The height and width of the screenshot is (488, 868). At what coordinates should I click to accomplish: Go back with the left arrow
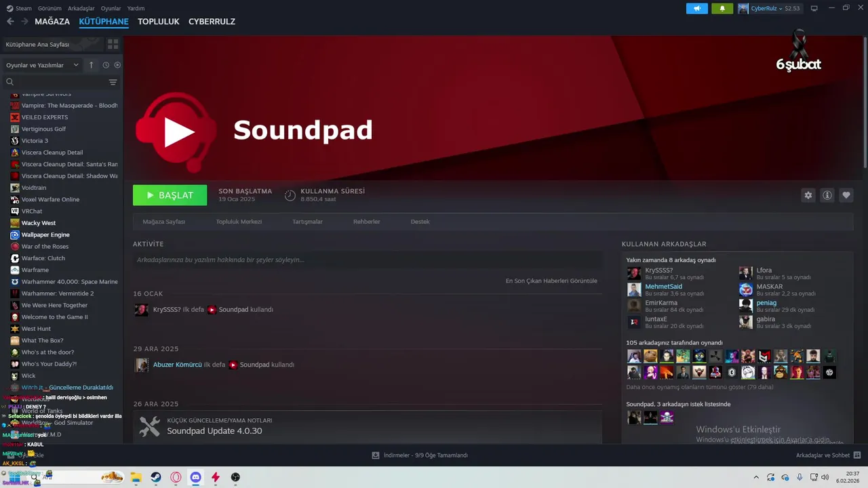pos(10,22)
